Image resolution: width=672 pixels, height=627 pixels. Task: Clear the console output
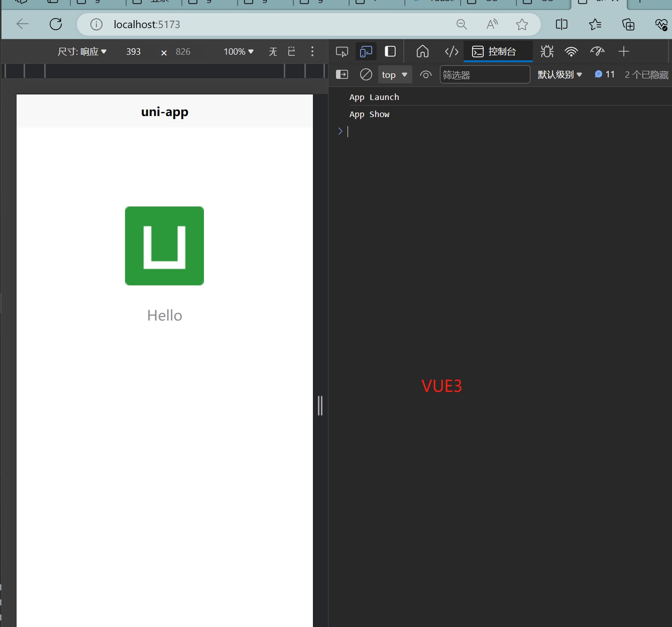coord(366,74)
